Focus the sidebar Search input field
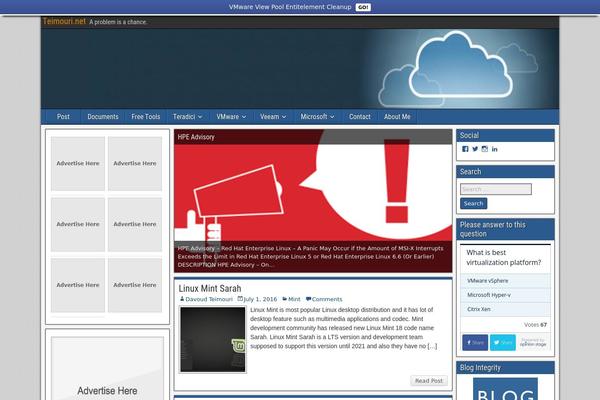 tap(496, 189)
